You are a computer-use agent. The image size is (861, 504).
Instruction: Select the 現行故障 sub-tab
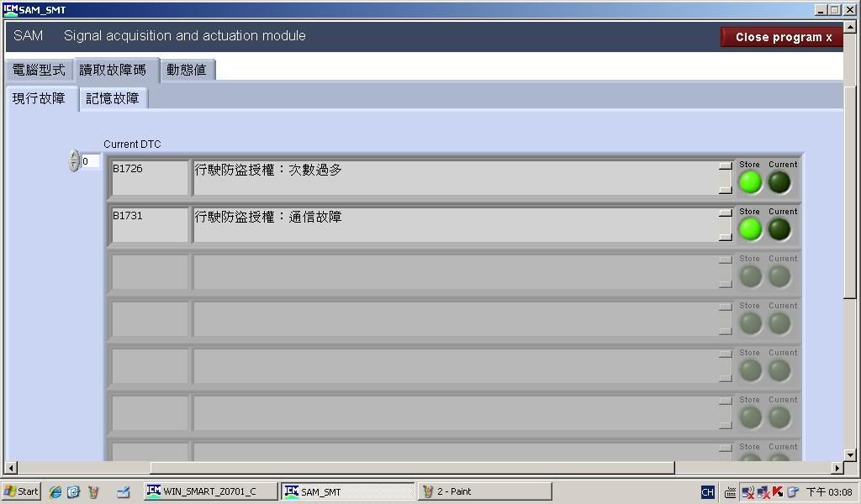(x=40, y=98)
